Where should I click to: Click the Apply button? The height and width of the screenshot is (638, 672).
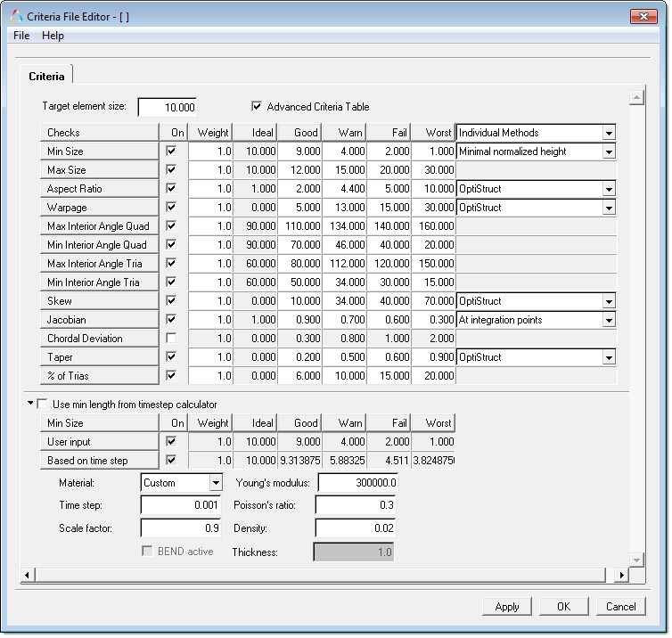click(x=506, y=607)
